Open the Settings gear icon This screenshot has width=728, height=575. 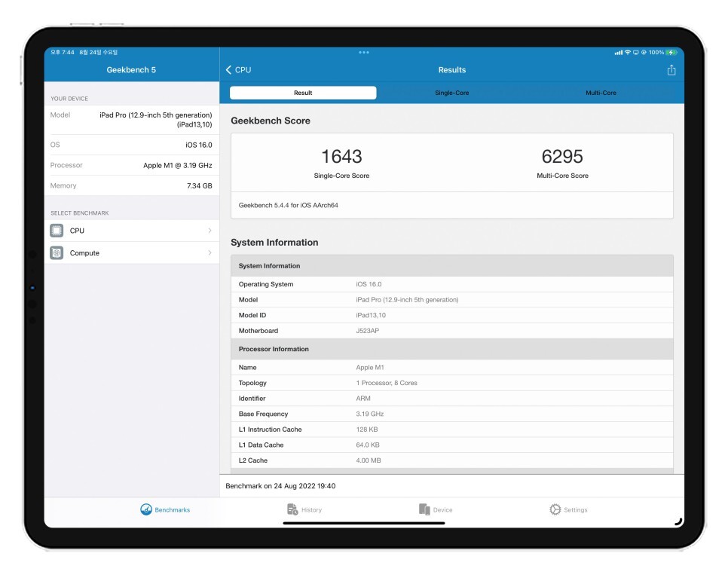click(x=555, y=509)
